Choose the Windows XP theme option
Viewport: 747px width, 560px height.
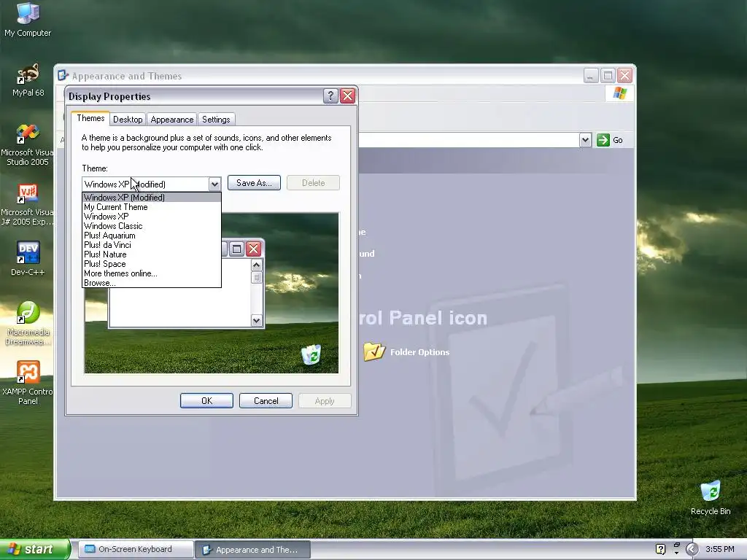point(152,216)
